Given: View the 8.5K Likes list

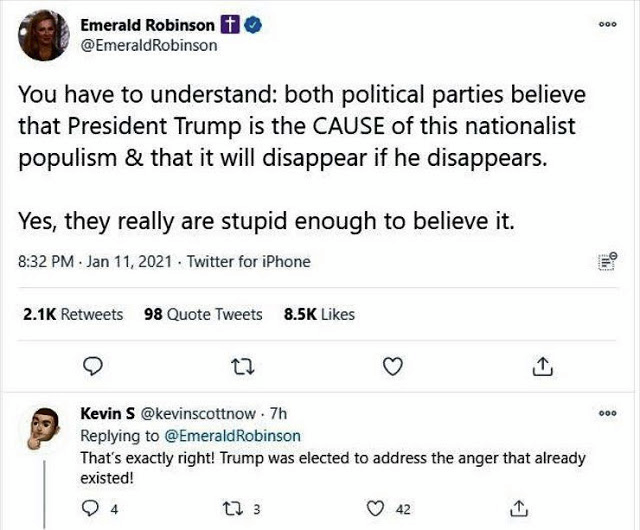Looking at the screenshot, I should click(x=319, y=314).
